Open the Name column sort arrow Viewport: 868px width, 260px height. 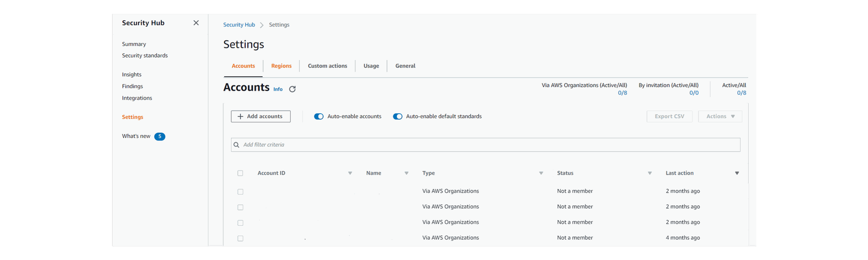(x=406, y=173)
